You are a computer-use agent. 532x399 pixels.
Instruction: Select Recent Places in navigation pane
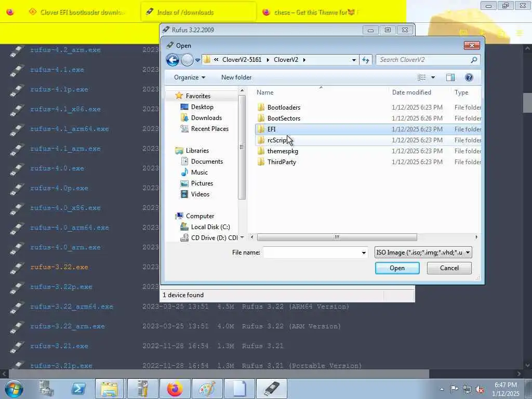tap(210, 129)
